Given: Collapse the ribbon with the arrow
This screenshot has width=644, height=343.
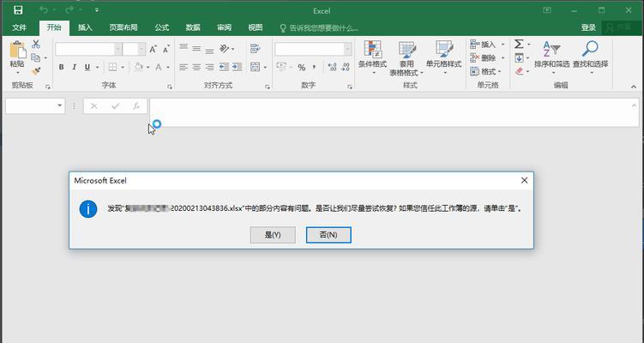Looking at the screenshot, I should [634, 87].
